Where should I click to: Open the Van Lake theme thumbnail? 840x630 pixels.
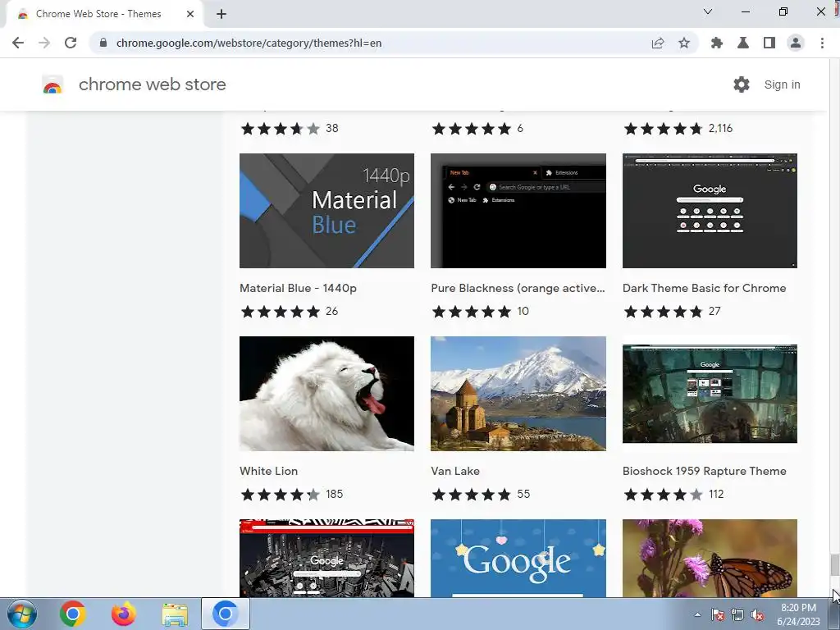[x=518, y=394]
